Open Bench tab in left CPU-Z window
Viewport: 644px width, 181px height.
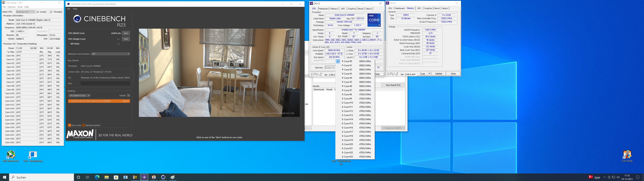tap(361, 9)
